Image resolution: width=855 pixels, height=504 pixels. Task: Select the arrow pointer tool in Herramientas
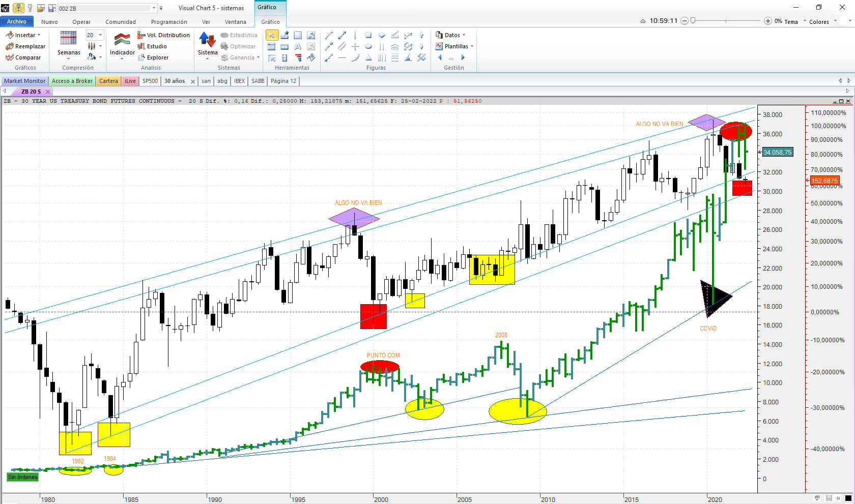coord(272,35)
